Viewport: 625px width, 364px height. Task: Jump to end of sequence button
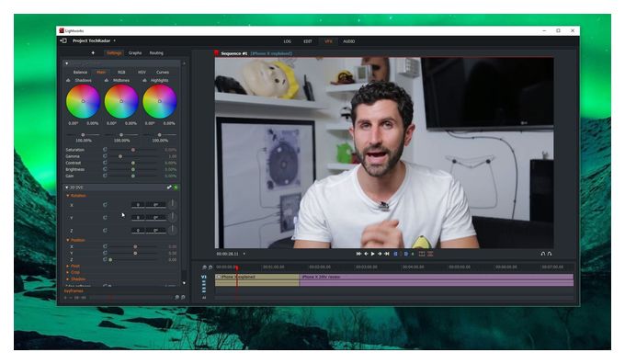coord(387,254)
